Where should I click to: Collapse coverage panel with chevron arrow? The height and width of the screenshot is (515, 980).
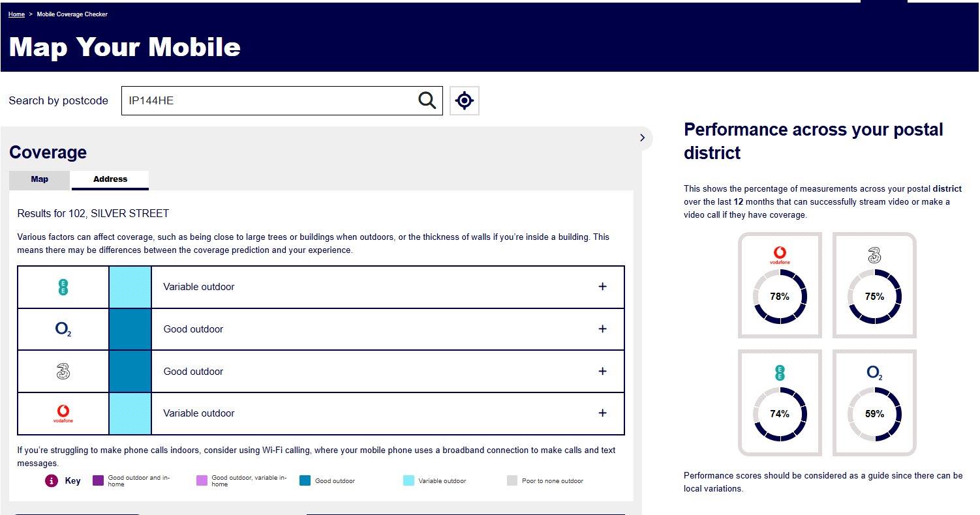point(642,138)
